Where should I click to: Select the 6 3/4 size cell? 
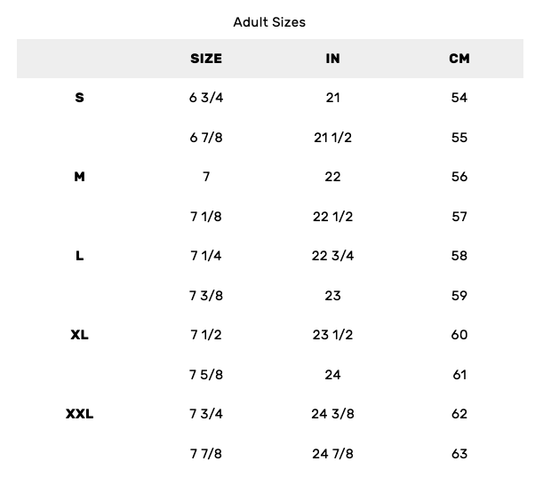click(x=206, y=98)
